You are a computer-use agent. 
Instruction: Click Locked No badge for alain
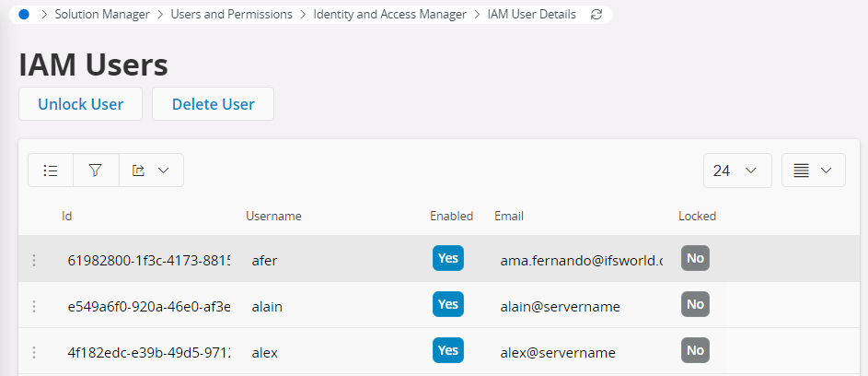(x=695, y=305)
